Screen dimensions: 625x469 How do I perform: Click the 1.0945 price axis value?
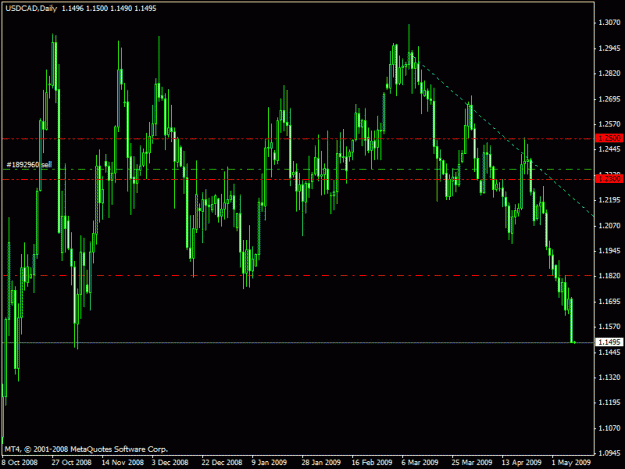coord(609,453)
